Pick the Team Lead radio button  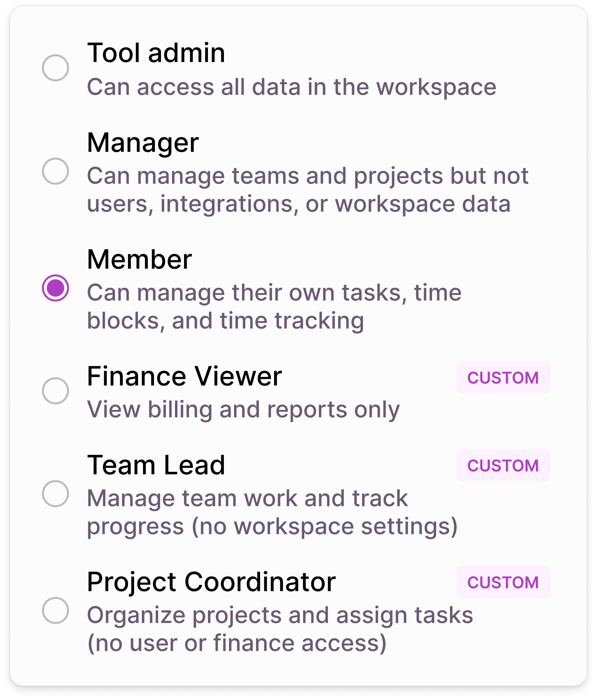[x=56, y=494]
